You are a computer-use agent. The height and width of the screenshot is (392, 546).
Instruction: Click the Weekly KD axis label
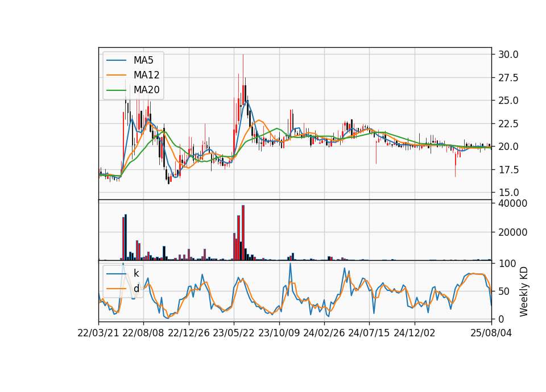pos(523,291)
